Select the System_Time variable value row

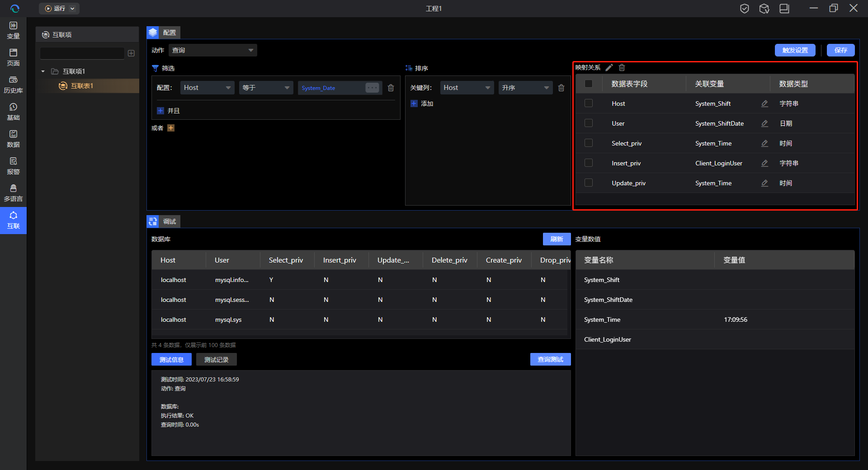715,320
